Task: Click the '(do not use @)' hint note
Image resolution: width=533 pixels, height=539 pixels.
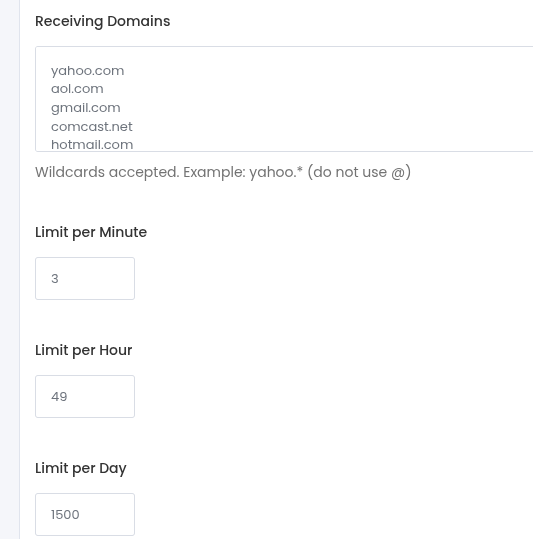Action: (x=359, y=172)
